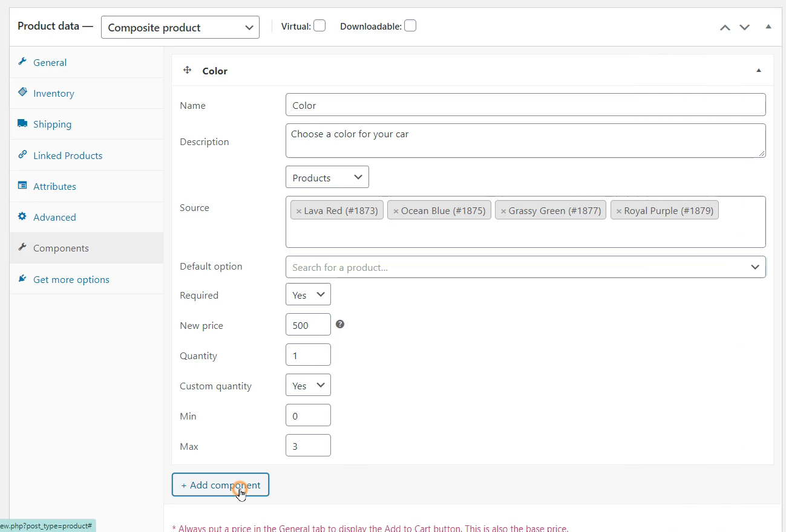Click the Name input field
The width and height of the screenshot is (786, 532).
click(x=526, y=105)
